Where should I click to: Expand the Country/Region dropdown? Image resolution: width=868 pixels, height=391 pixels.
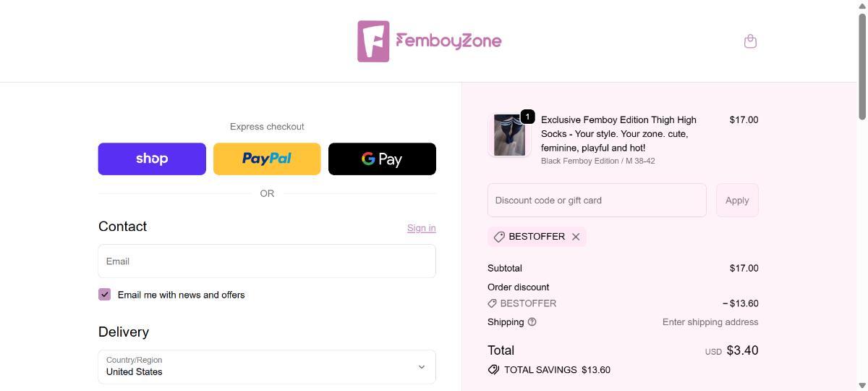266,366
